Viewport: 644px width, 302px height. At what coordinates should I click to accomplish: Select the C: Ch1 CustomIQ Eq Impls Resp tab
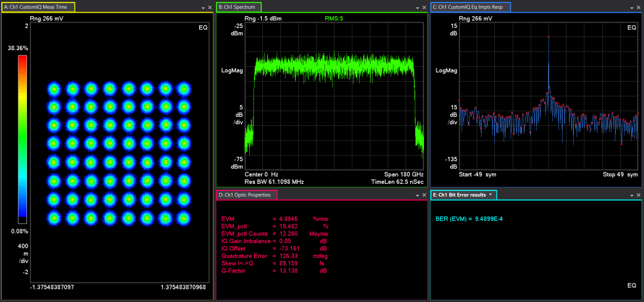click(470, 7)
